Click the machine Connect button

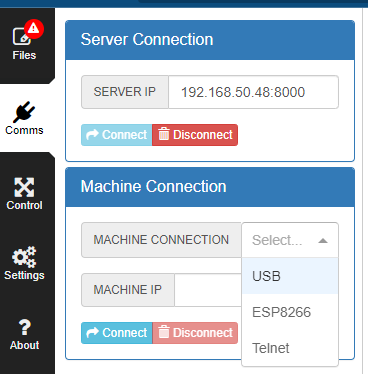117,333
